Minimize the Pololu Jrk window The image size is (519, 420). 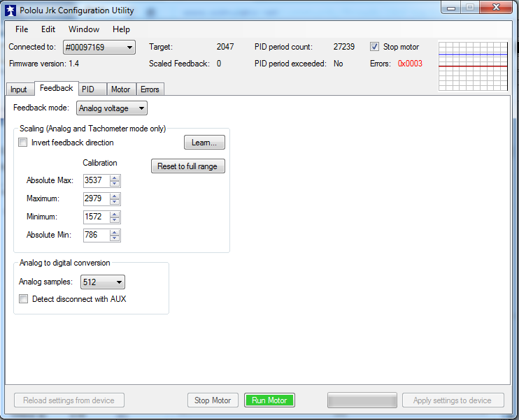point(451,8)
